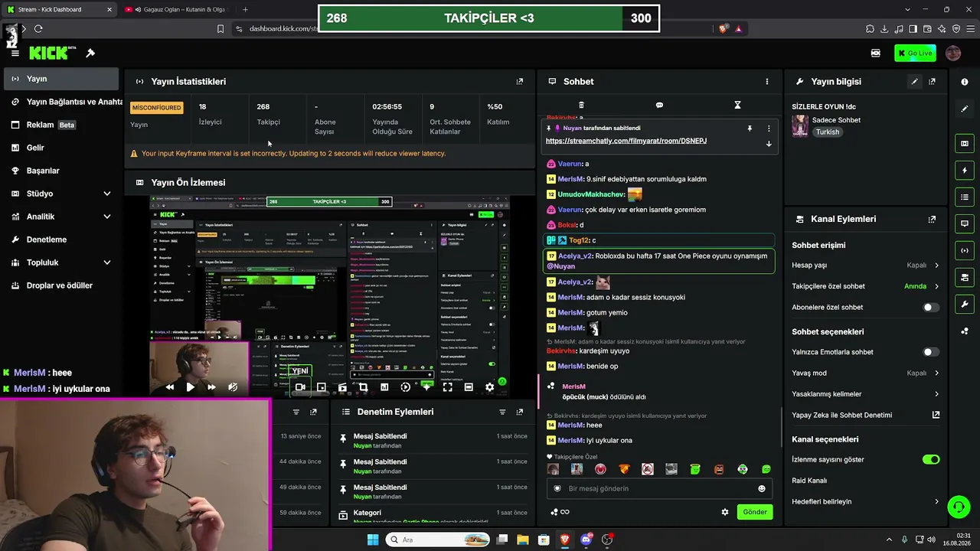This screenshot has height=551, width=980.
Task: Click the chat panel icon in right sidebar
Action: 965,223
